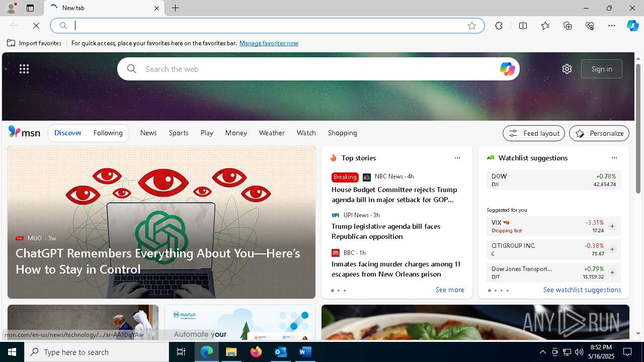Open the Favorites list icon
644x362 pixels.
pos(545,26)
